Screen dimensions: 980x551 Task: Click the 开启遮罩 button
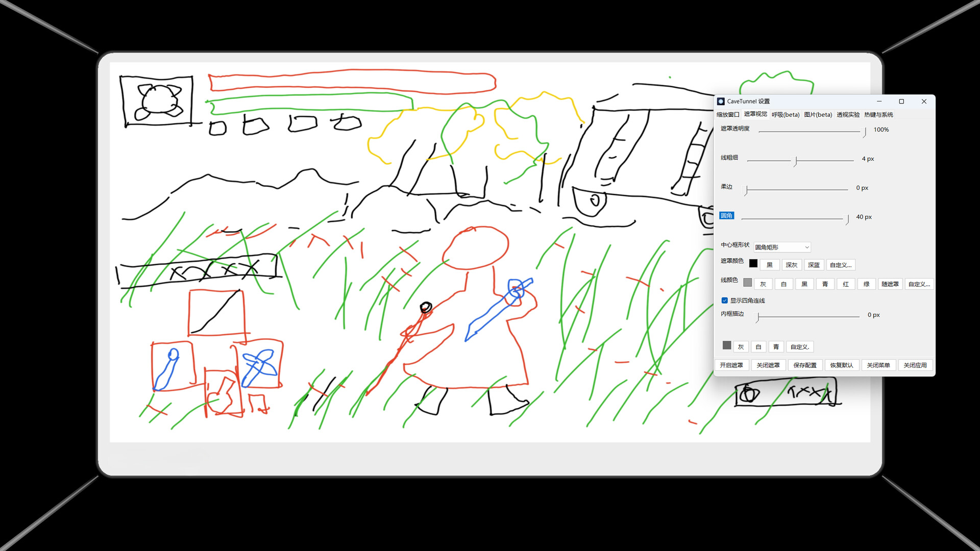pyautogui.click(x=731, y=365)
